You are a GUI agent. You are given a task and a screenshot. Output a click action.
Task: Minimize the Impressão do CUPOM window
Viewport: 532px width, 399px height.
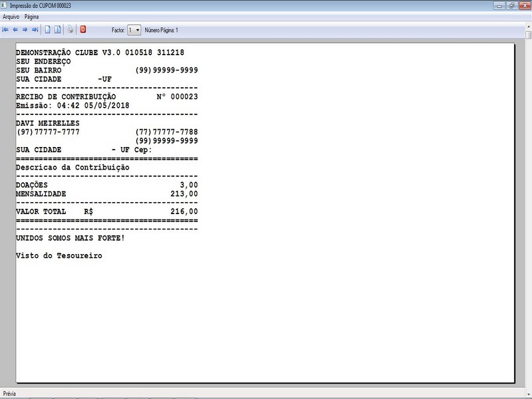pos(499,5)
